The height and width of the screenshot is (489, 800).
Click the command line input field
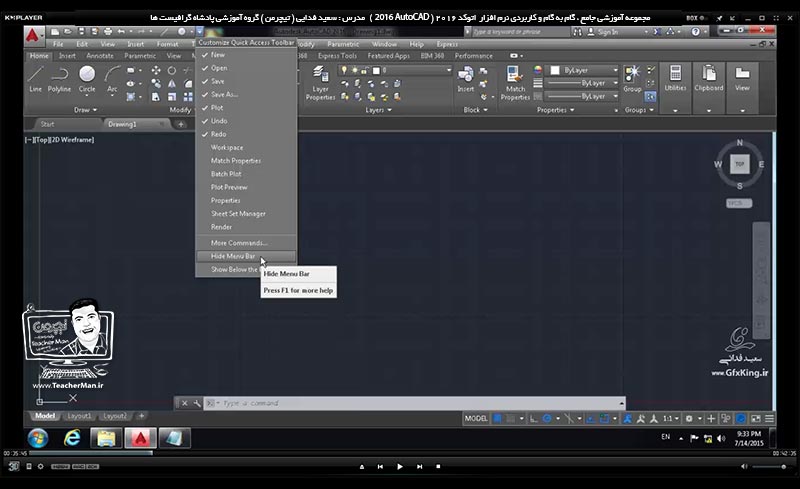click(x=414, y=403)
